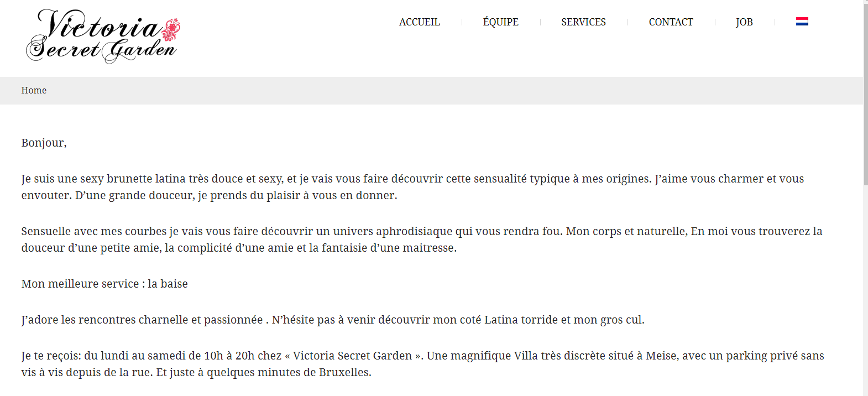The image size is (868, 396).
Task: Click the paragraph mentioning Meise and Bruxelles
Action: click(x=422, y=364)
